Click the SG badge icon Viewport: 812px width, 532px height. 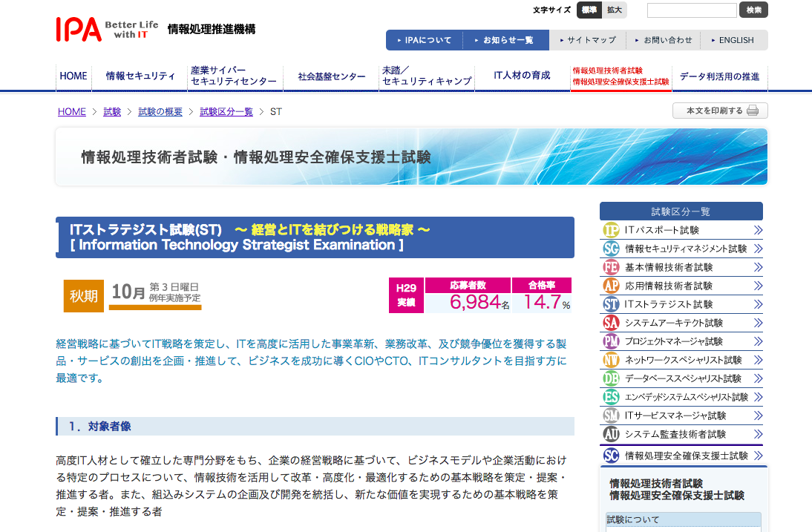point(611,249)
